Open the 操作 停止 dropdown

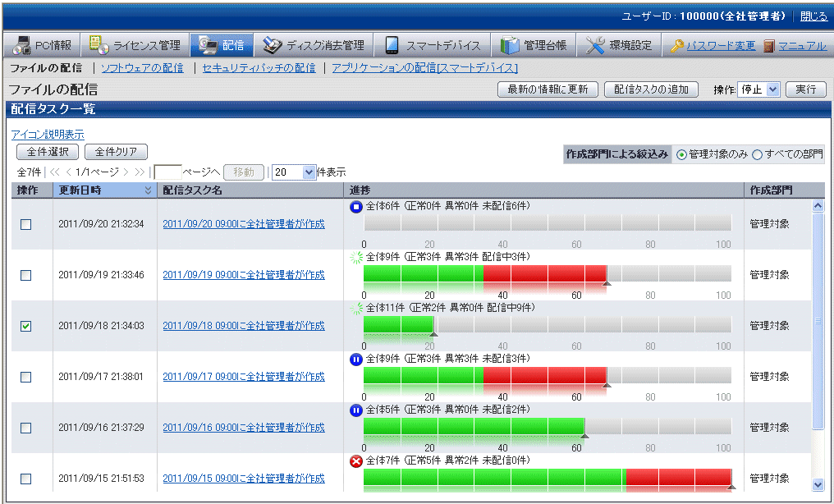759,89
